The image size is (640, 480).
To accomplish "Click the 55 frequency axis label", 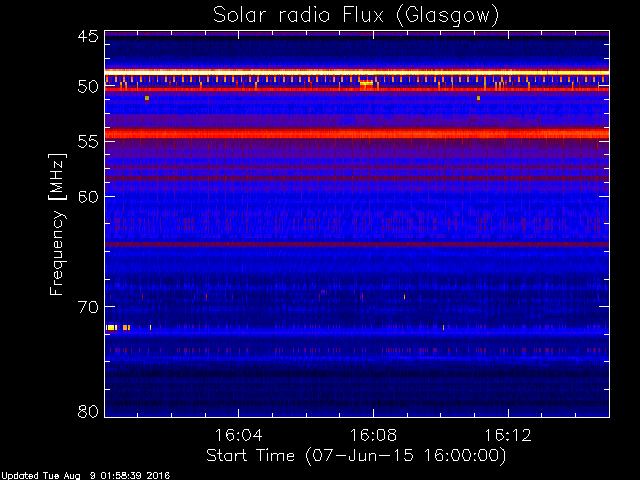I will (88, 142).
